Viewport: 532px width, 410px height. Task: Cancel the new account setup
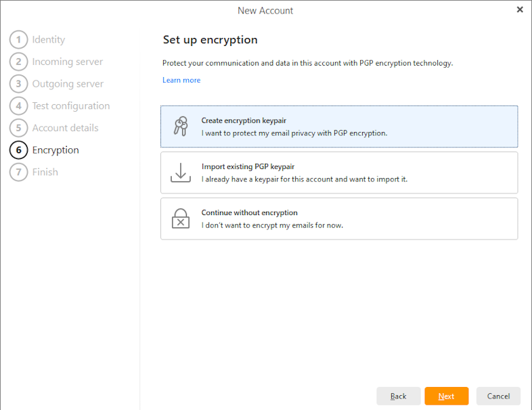click(498, 396)
